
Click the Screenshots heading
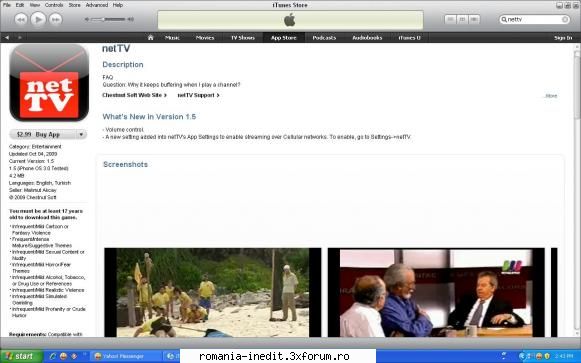(125, 164)
